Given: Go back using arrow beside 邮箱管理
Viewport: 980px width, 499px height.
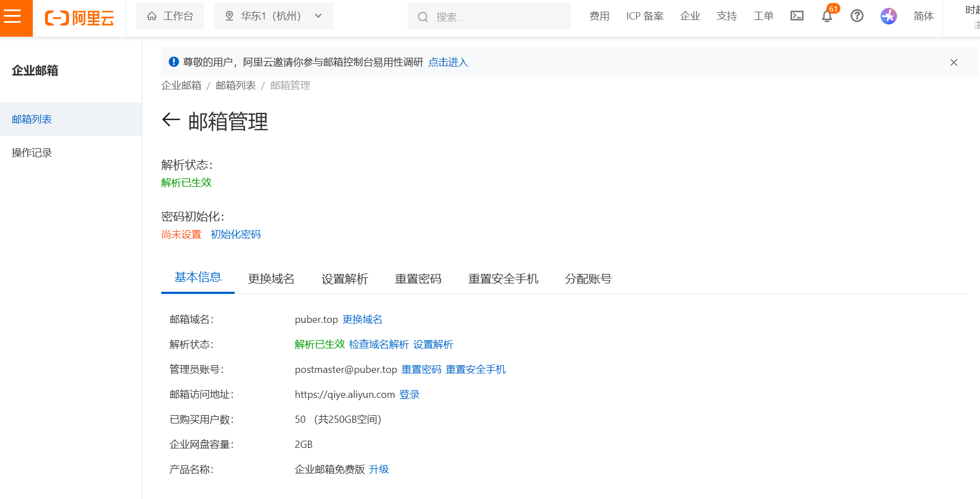Looking at the screenshot, I should click(x=171, y=120).
